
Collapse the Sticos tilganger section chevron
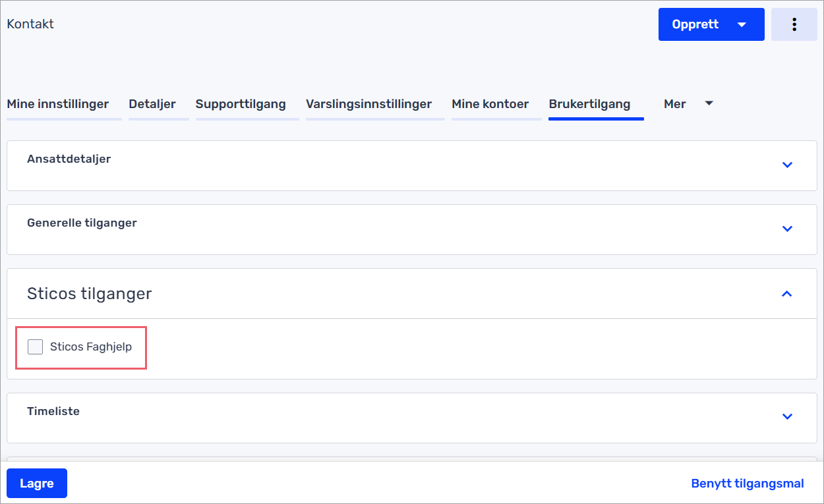tap(786, 294)
